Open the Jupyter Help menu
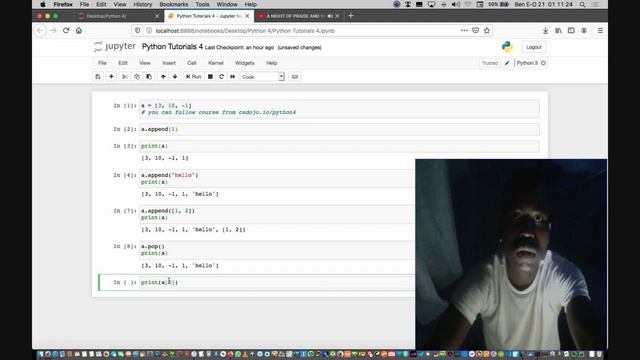This screenshot has width=640, height=360. pyautogui.click(x=272, y=63)
